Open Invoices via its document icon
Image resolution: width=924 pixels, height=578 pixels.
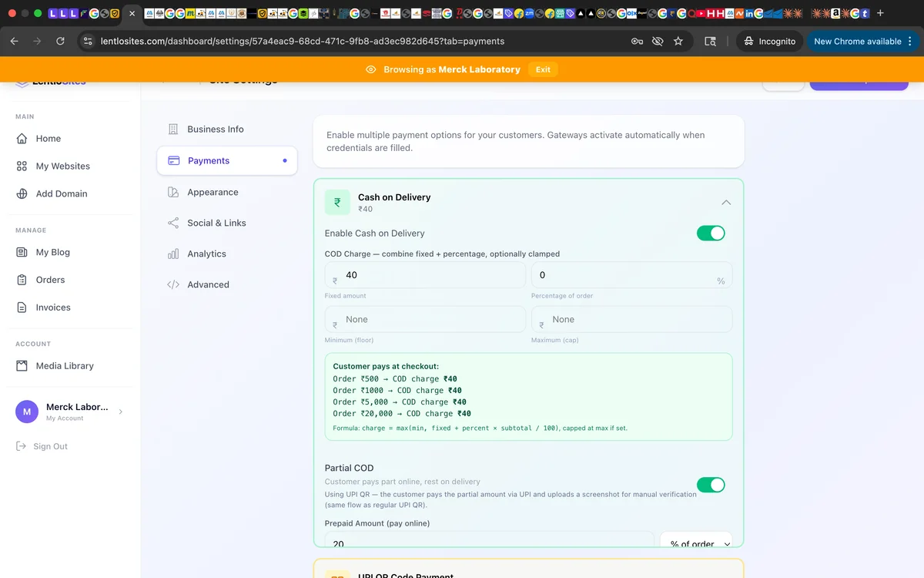tap(22, 307)
